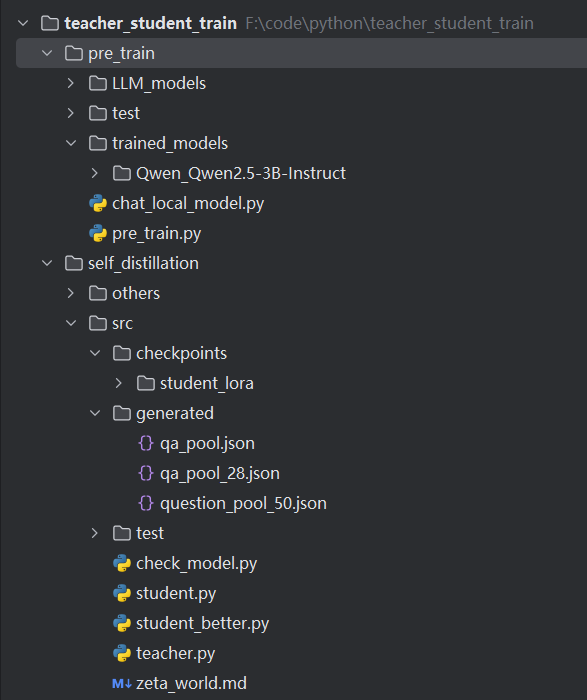Expand the student_lora folder arrow
587x700 pixels.
(118, 383)
